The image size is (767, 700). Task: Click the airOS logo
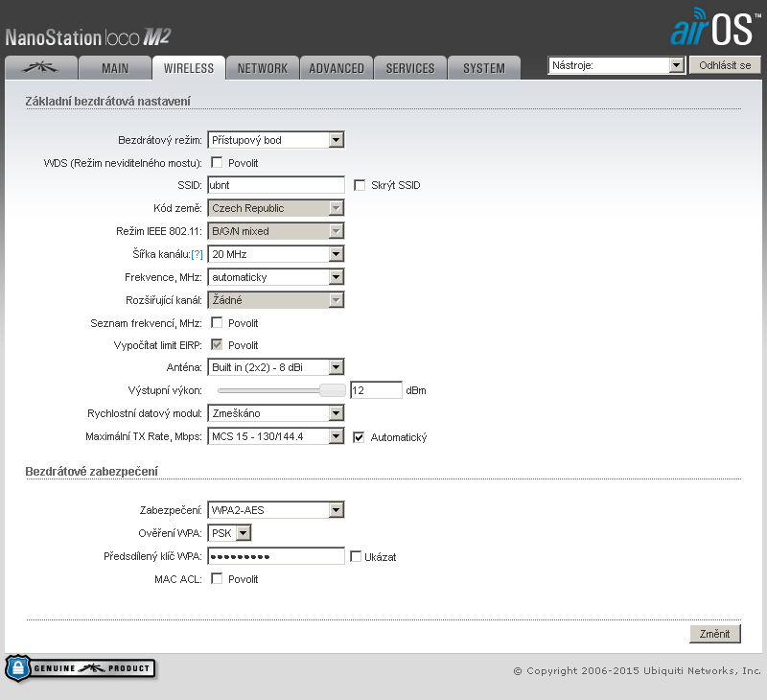[710, 28]
